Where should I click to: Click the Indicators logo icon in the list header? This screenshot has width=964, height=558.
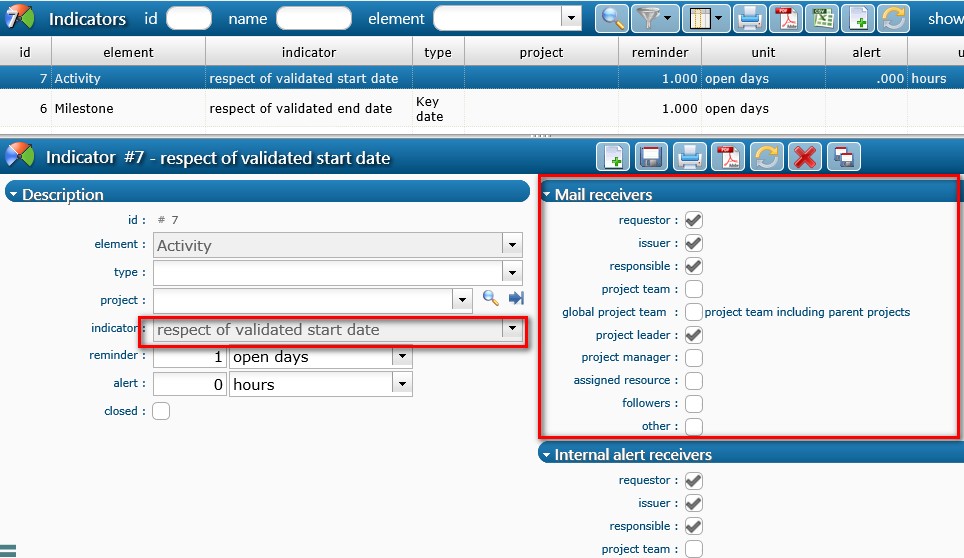[20, 18]
